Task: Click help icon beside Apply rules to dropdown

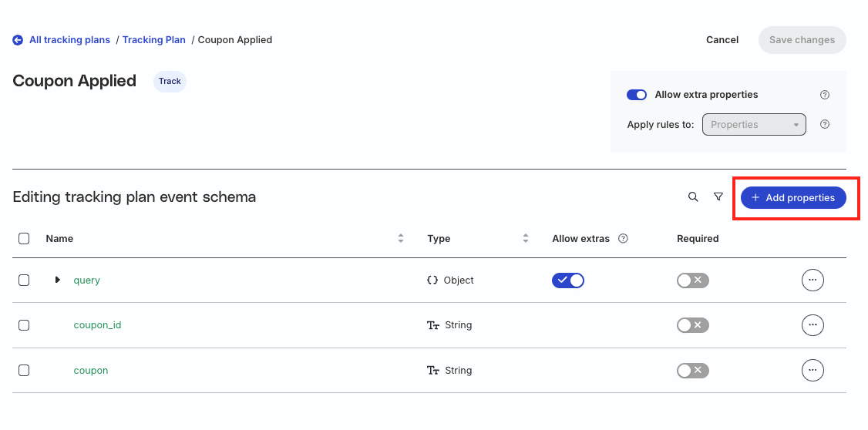Action: pos(825,124)
